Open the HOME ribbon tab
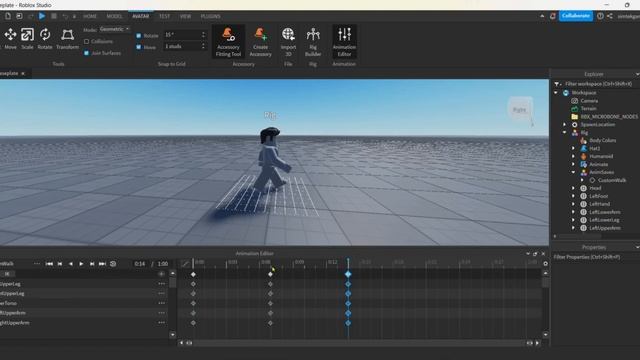The width and height of the screenshot is (640, 360). (90, 16)
